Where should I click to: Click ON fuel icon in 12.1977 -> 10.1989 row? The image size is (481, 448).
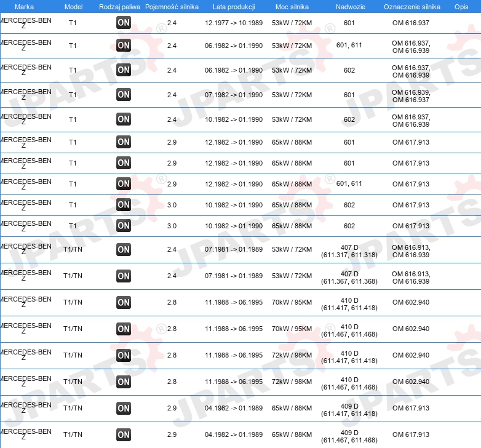(124, 23)
